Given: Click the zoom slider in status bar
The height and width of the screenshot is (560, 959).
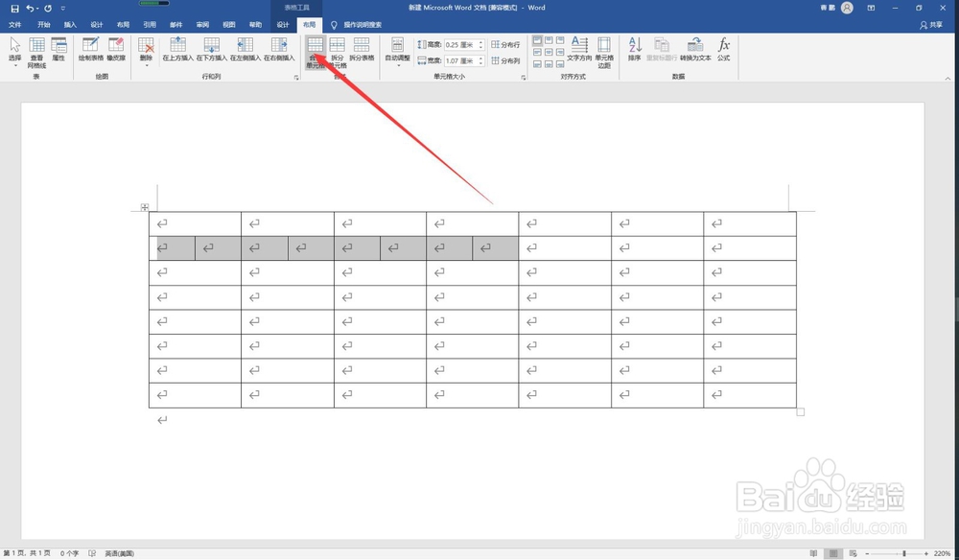Looking at the screenshot, I should [x=897, y=554].
